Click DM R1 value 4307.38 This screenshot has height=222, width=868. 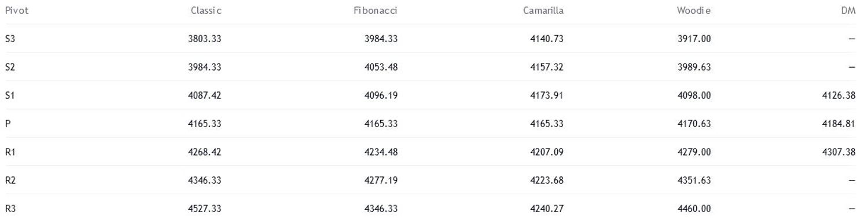[x=839, y=152]
